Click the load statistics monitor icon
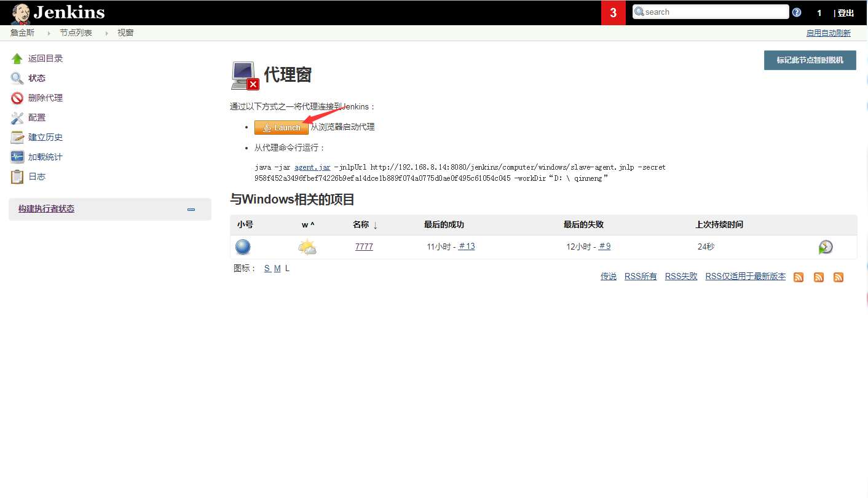Screen dimensions: 868x498 [x=17, y=157]
